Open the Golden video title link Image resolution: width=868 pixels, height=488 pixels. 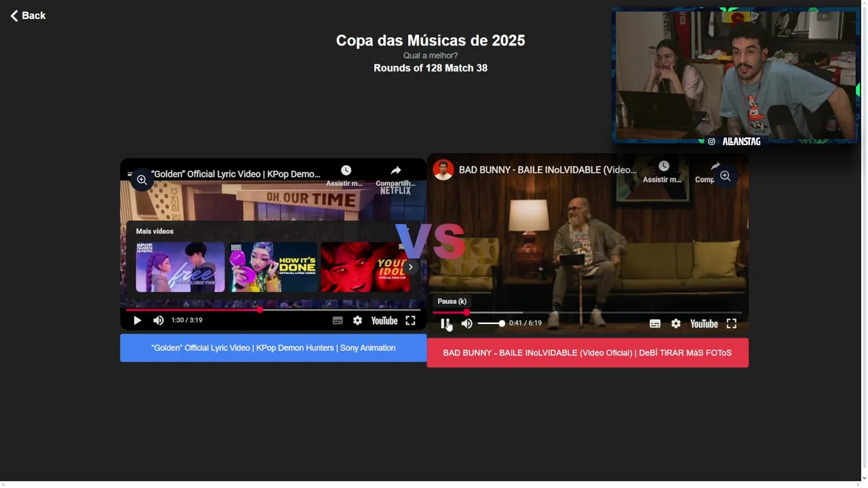236,174
